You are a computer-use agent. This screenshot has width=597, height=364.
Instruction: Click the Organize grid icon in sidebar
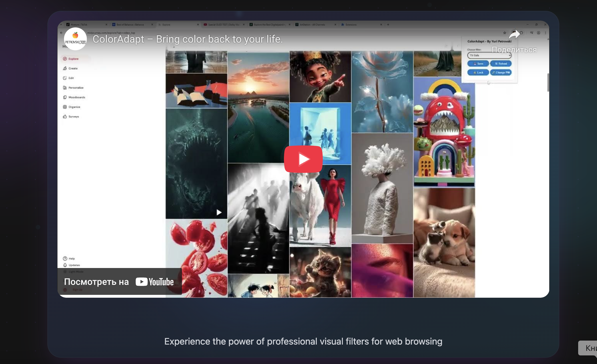65,107
